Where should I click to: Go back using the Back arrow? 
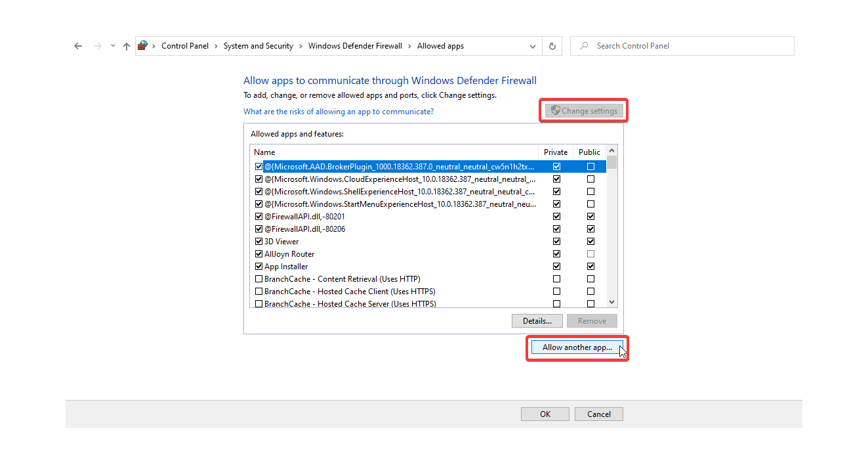pos(79,46)
